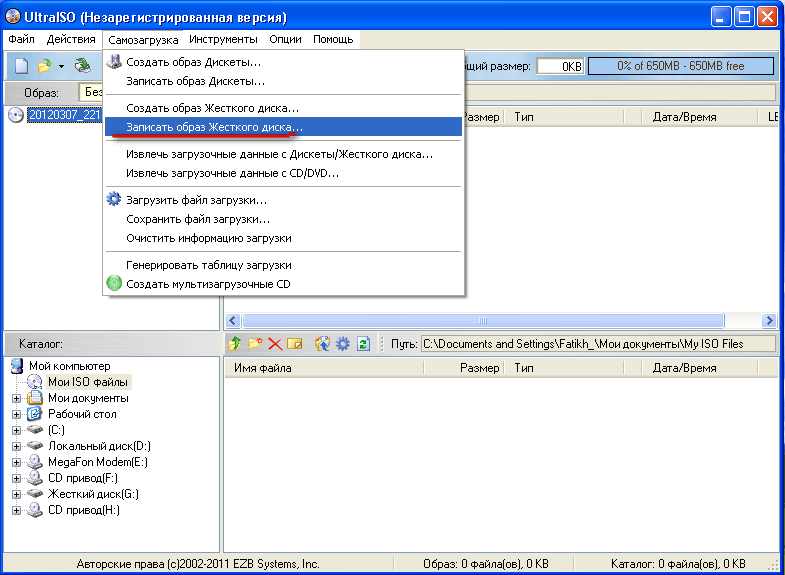This screenshot has height=575, width=785.
Task: Click the gear icon beside Загрузить файл загрузки
Action: [x=114, y=199]
